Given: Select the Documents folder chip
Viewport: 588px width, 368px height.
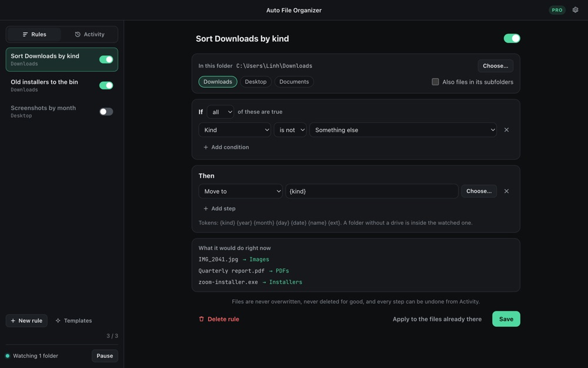Looking at the screenshot, I should point(294,82).
